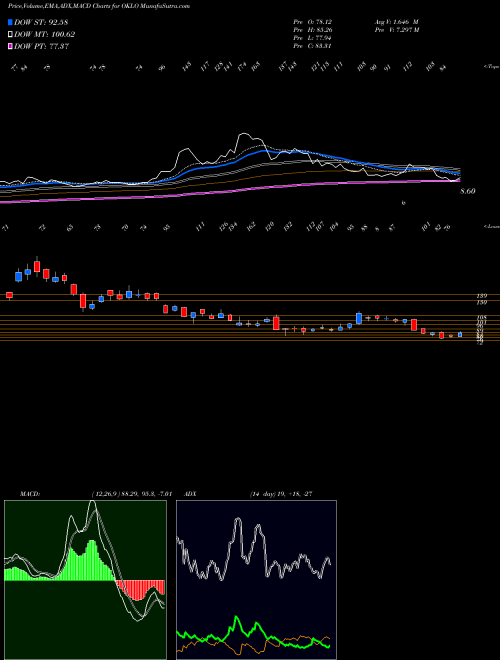Click the 'Pre O: 78.12' value

click(314, 22)
